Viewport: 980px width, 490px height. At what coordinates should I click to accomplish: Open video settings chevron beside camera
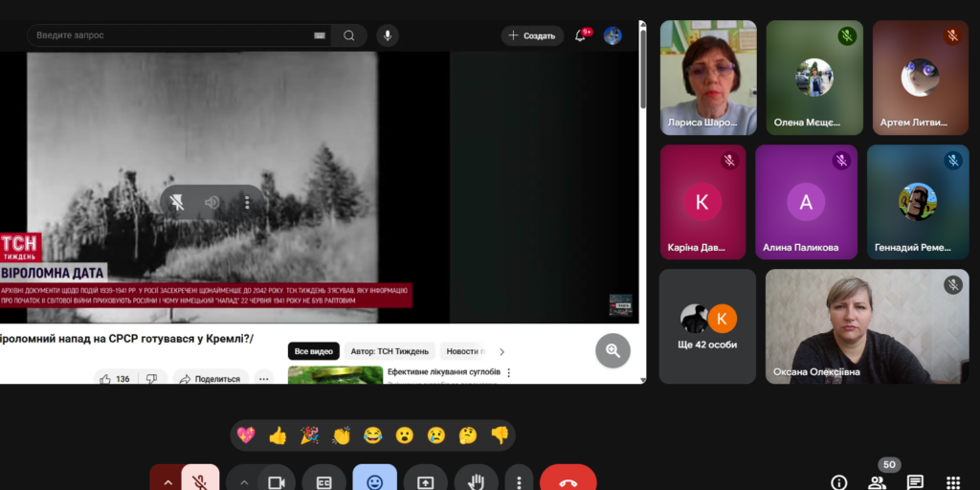244,482
